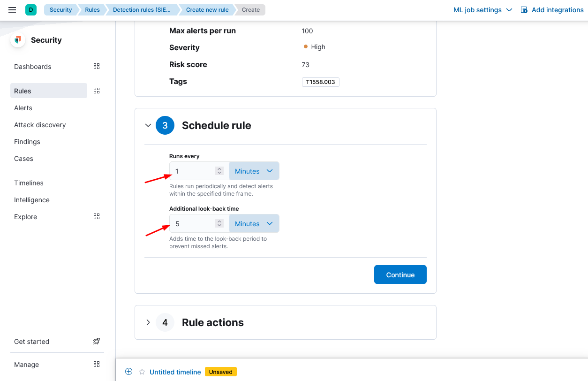Go to Alerts in sidebar
The width and height of the screenshot is (588, 381).
coord(23,108)
